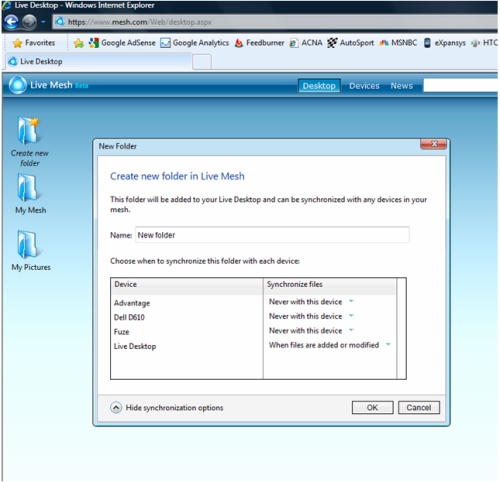Switch to the News tab
Screen dimensions: 500x482
pos(402,86)
